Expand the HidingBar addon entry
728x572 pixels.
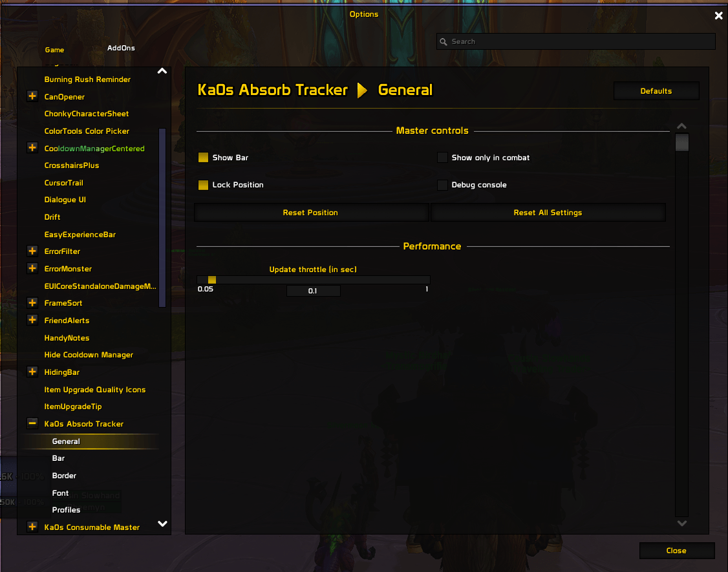(32, 372)
